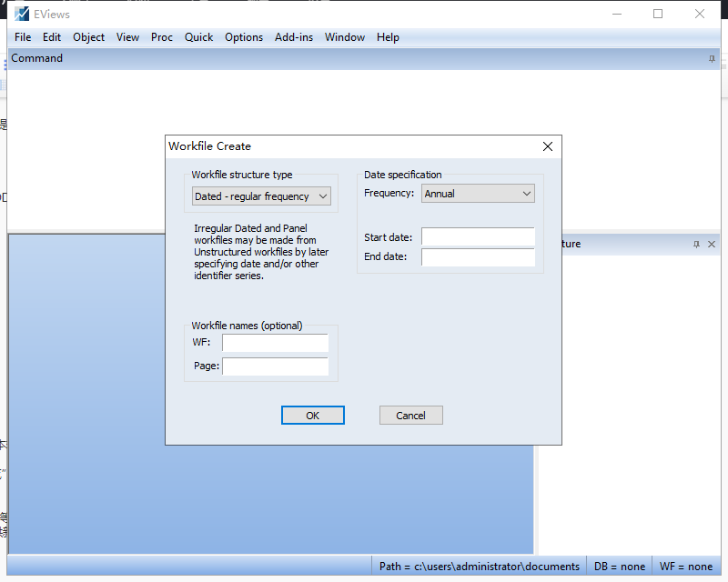Open the Quick menu
Image resolution: width=728 pixels, height=582 pixels.
pyautogui.click(x=198, y=37)
